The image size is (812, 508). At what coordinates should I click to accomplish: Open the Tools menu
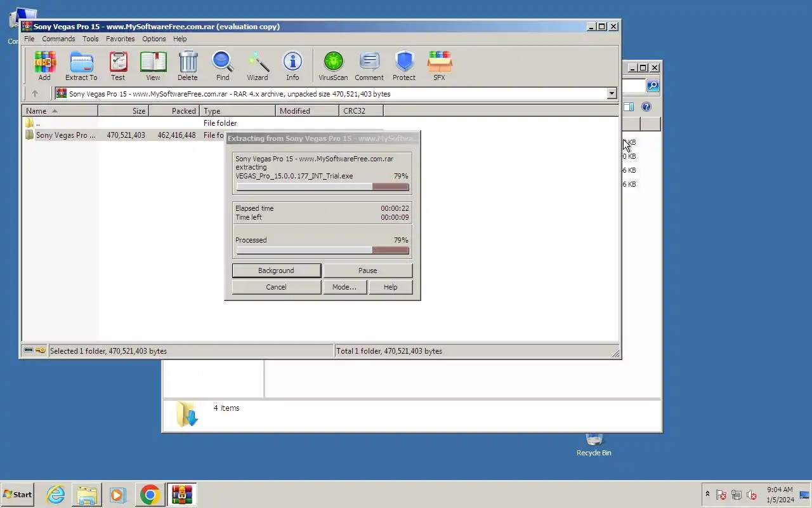[91, 39]
